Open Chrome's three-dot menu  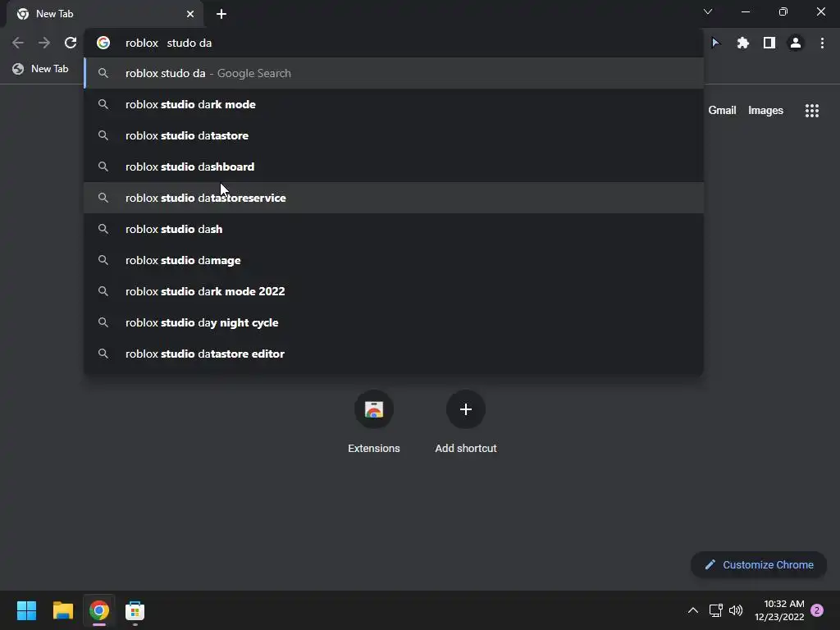(x=822, y=43)
